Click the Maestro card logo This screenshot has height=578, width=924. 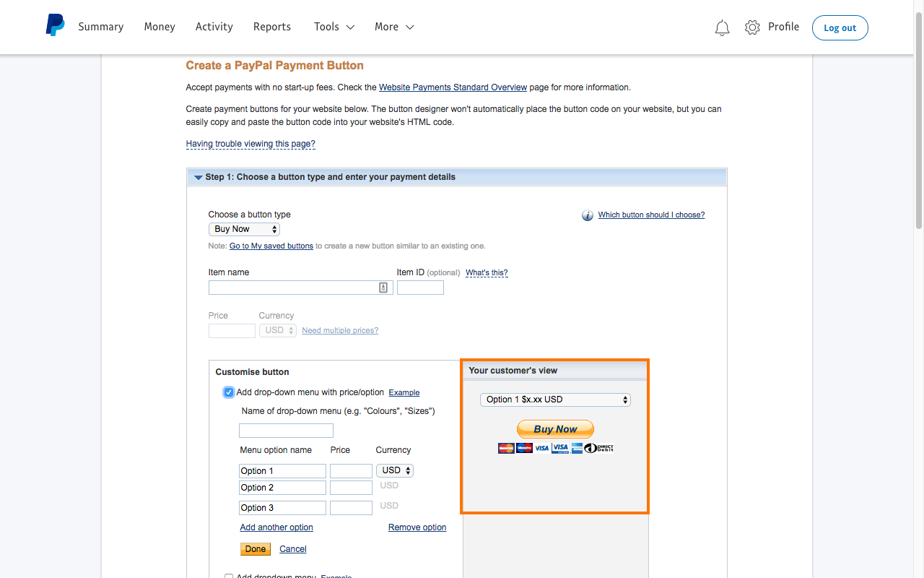(525, 448)
